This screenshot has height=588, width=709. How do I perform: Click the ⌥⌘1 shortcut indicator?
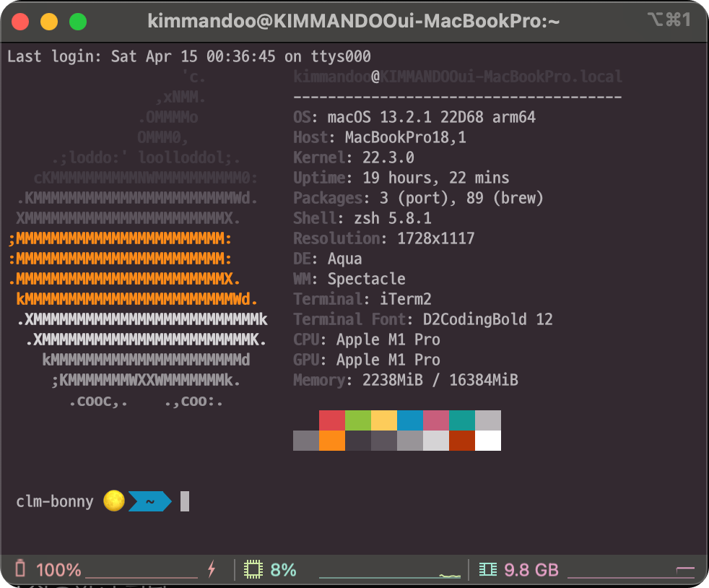pos(669,20)
